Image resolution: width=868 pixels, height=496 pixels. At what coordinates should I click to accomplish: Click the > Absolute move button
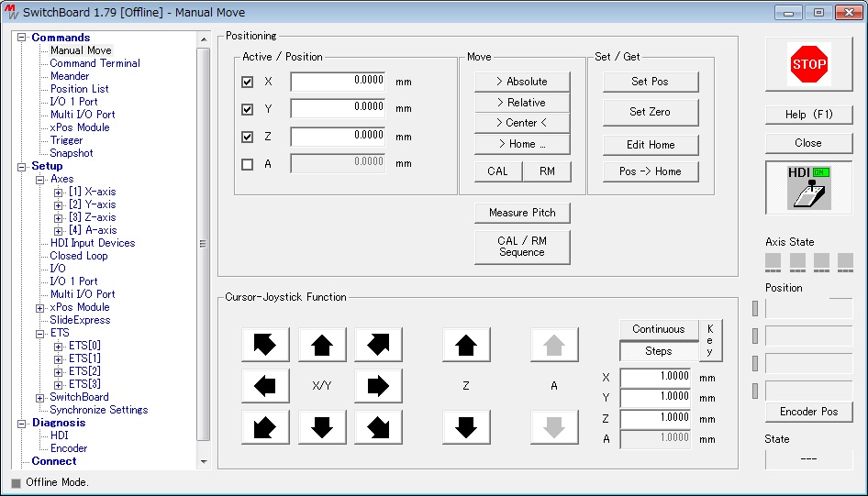click(x=522, y=82)
